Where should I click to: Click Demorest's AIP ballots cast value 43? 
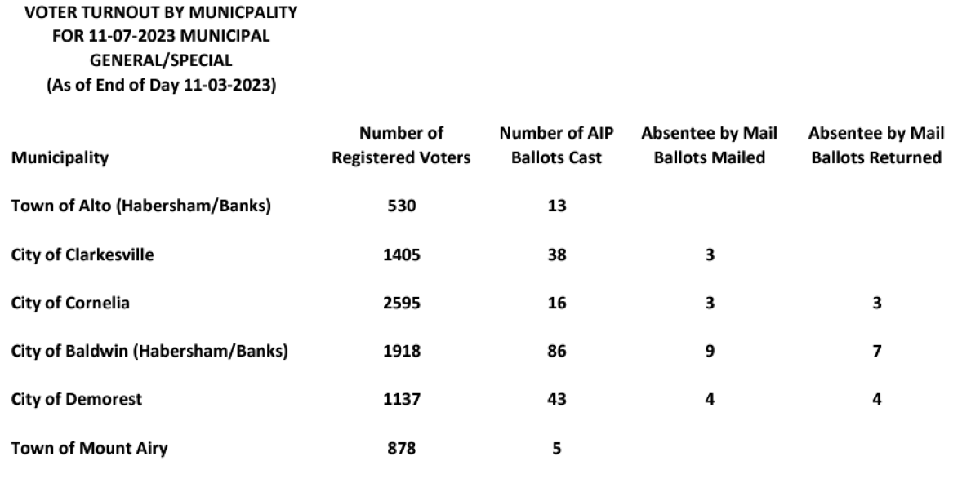tap(556, 400)
